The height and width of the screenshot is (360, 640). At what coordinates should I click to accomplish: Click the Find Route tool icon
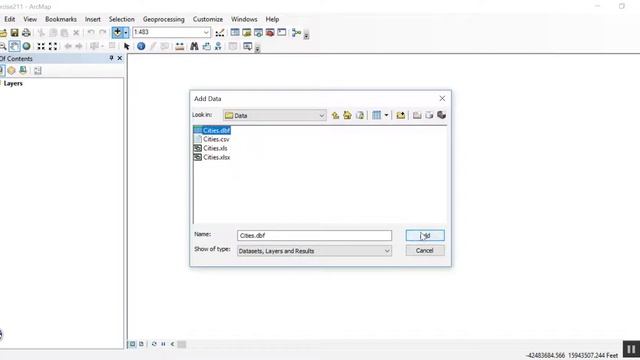click(207, 46)
